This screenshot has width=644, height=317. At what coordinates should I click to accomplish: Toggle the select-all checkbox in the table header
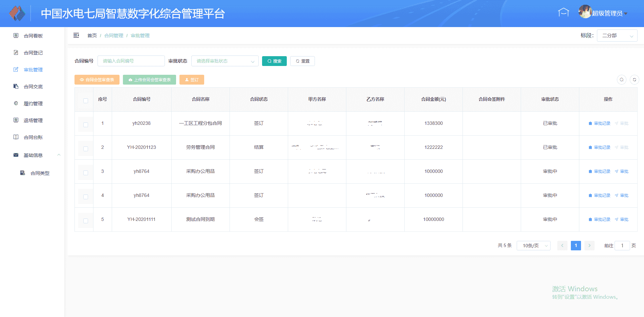coord(86,100)
